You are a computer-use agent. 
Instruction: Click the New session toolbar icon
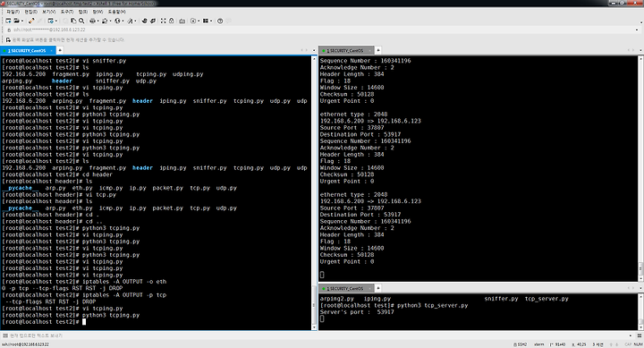pyautogui.click(x=8, y=21)
